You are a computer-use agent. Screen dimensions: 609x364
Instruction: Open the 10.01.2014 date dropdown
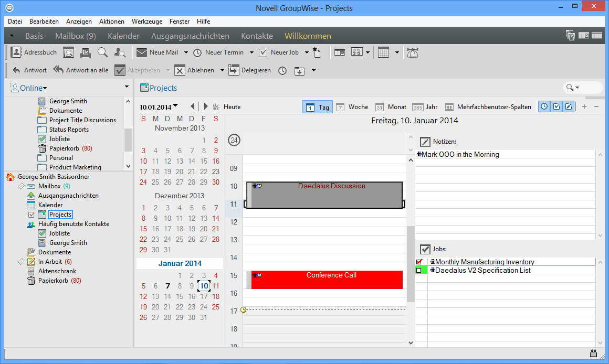coord(175,105)
